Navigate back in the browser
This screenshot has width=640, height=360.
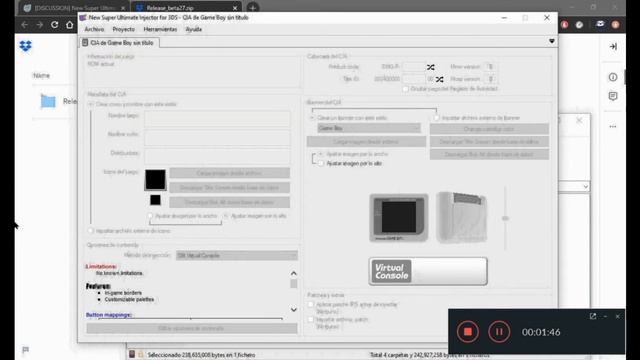pos(24,25)
